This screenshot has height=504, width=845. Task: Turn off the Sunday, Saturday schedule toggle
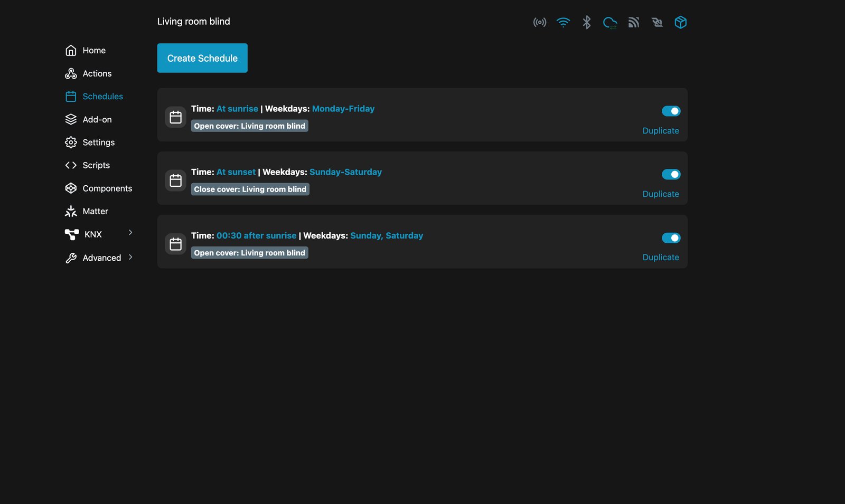[671, 238]
